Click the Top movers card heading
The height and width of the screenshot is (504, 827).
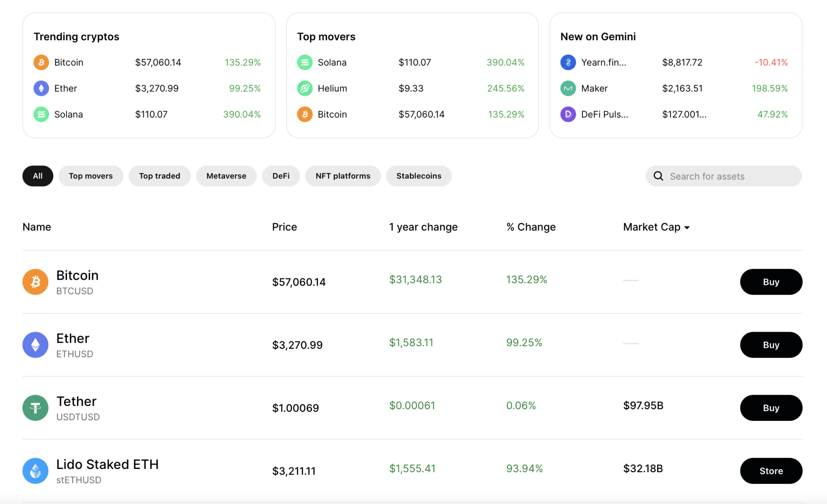point(326,37)
